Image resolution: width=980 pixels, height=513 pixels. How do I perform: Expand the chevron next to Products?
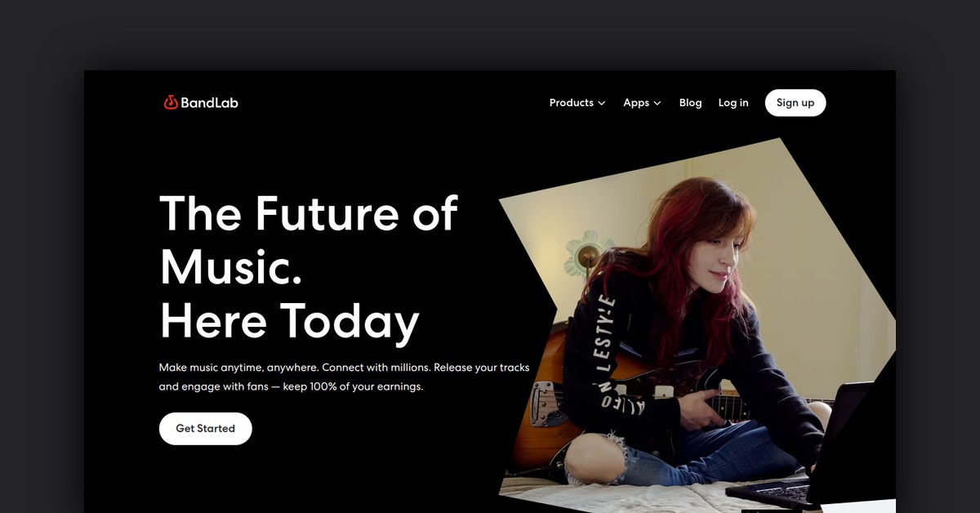pos(602,104)
